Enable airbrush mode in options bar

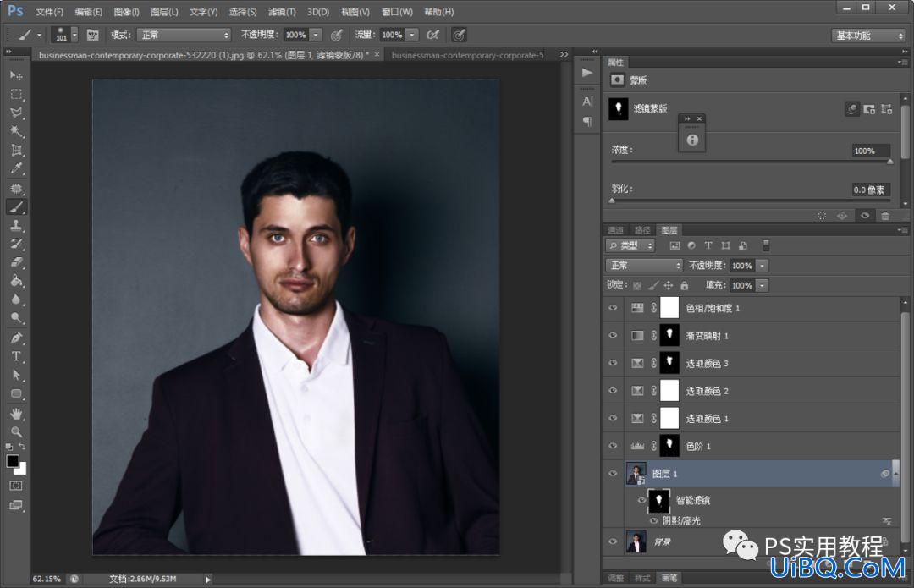[x=432, y=35]
